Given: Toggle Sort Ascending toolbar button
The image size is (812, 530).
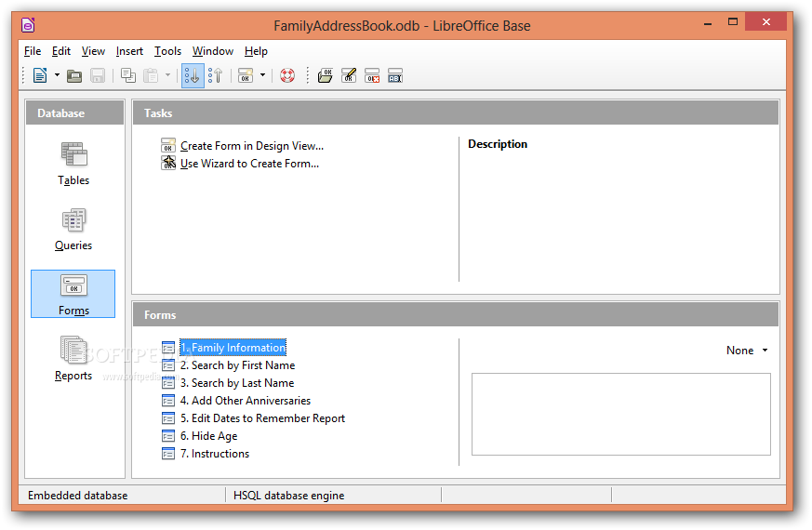Looking at the screenshot, I should 193,76.
